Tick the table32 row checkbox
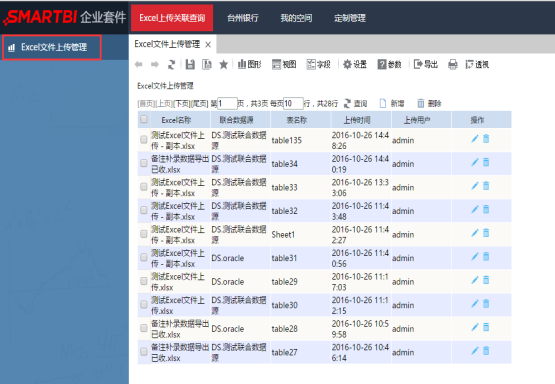 coord(144,210)
